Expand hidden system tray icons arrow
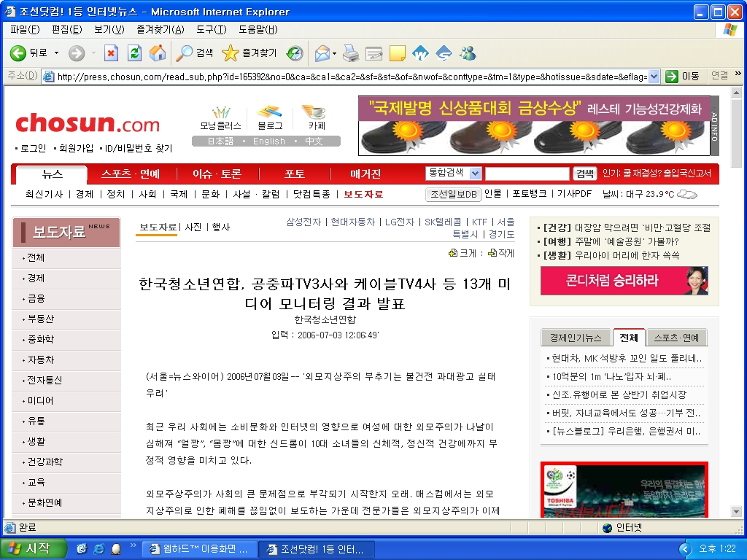This screenshot has height=560, width=747. [684, 549]
